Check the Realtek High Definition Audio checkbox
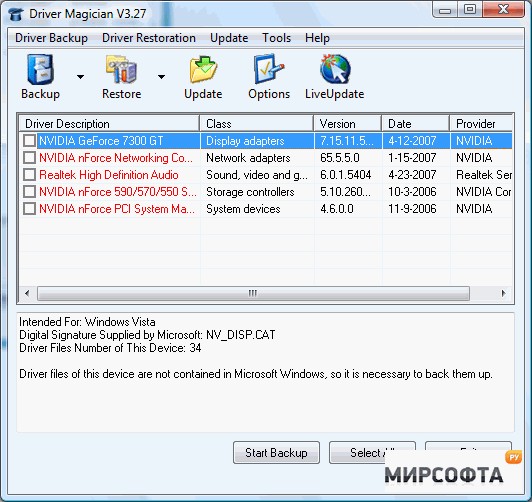The image size is (532, 502). click(30, 174)
